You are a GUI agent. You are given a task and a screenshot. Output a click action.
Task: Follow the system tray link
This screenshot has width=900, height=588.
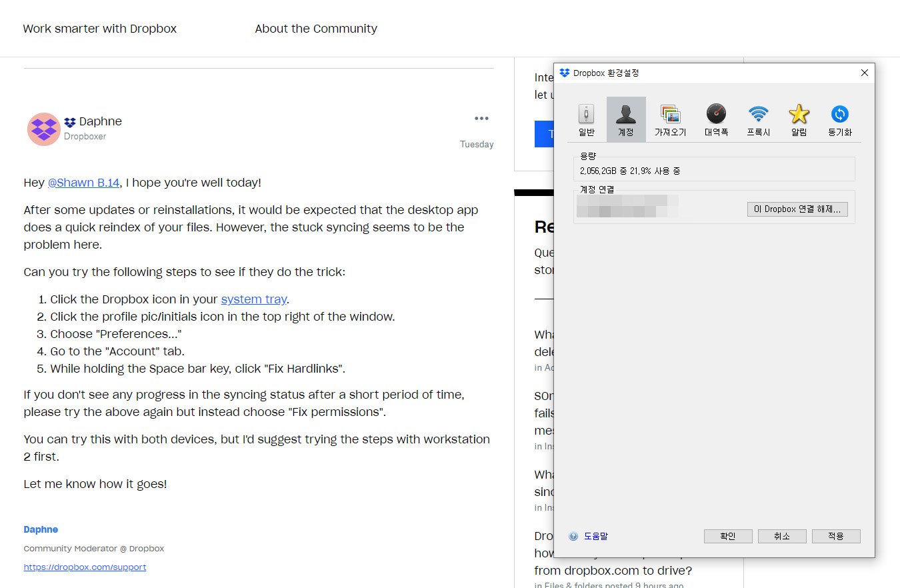[254, 299]
